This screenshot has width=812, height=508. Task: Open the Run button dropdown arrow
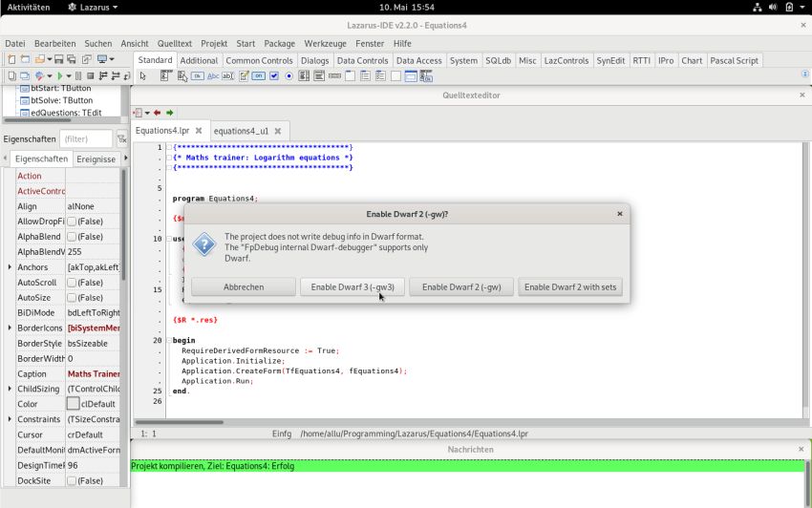(x=69, y=76)
